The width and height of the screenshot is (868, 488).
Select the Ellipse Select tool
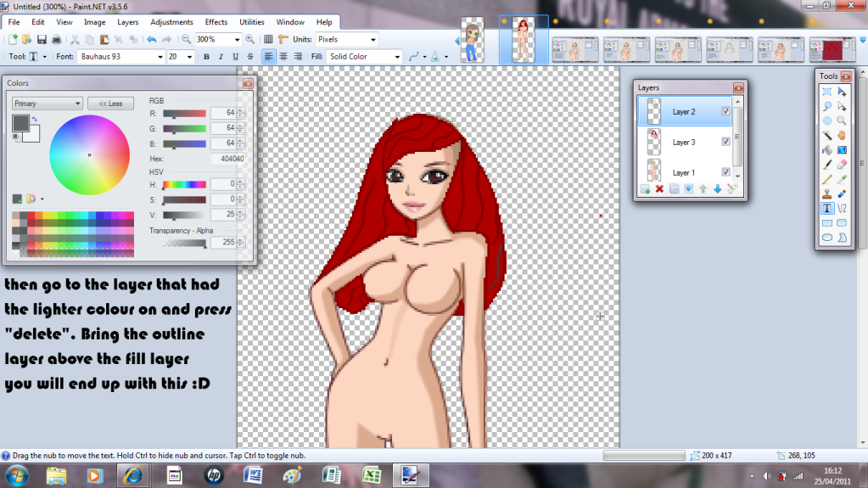point(827,121)
